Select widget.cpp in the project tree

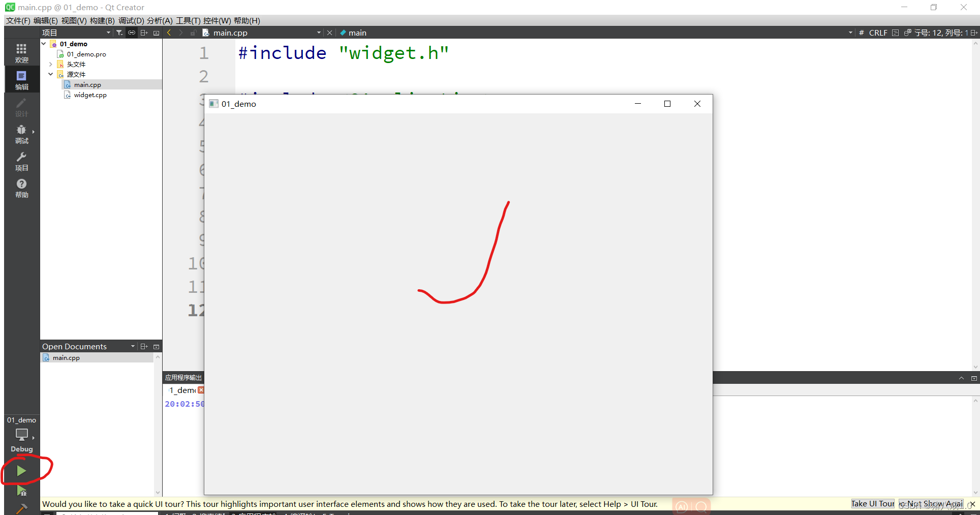(90, 95)
